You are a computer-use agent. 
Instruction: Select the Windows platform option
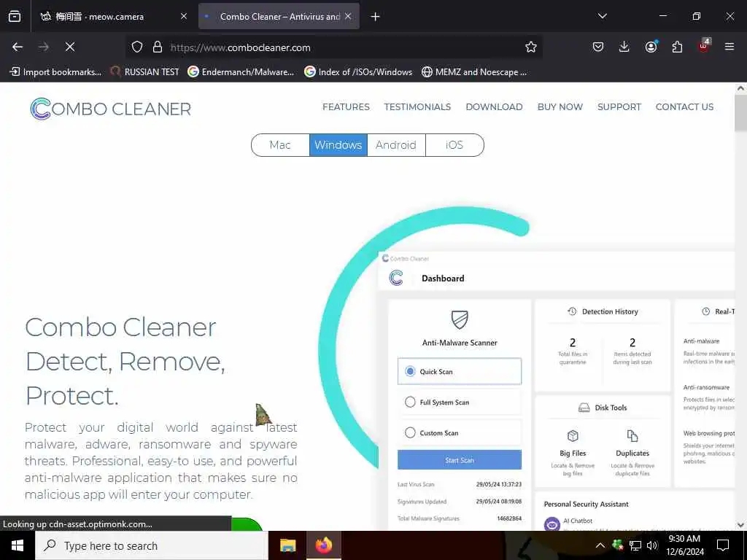[x=338, y=145]
